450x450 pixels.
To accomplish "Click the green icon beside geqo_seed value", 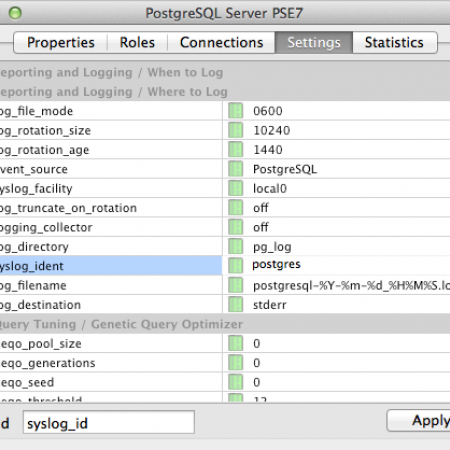I will (236, 382).
